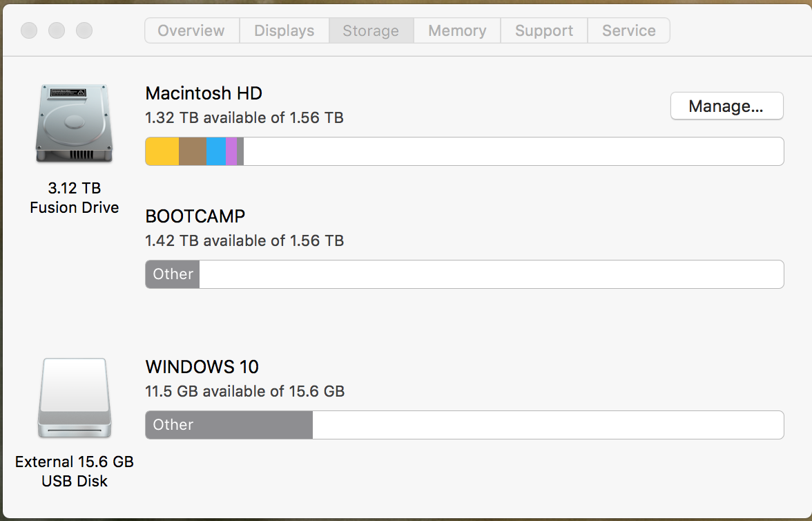
Task: Click the third zoom window button
Action: coord(84,30)
